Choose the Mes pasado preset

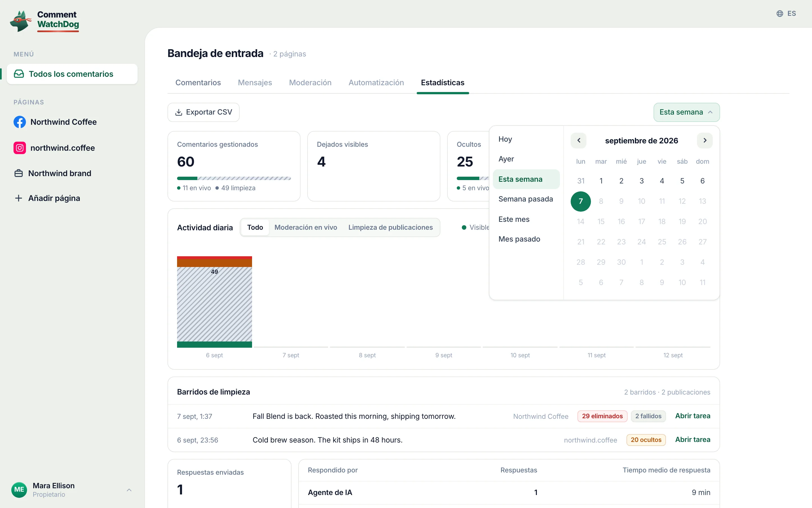526,239
